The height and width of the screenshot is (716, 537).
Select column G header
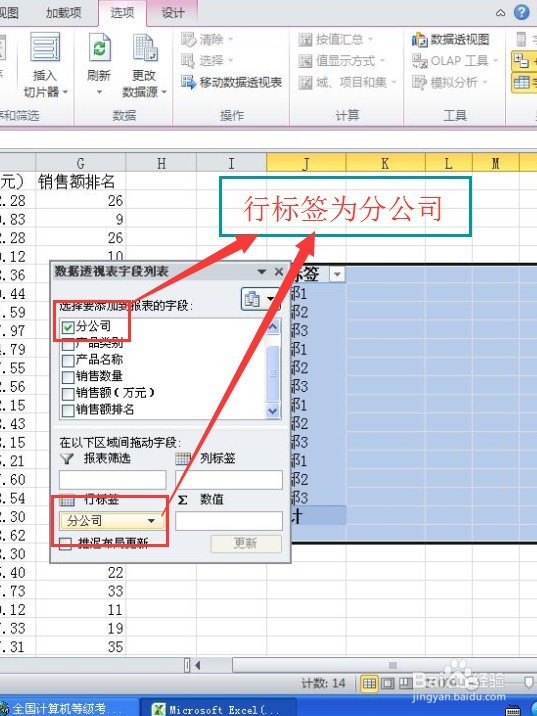pyautogui.click(x=81, y=163)
